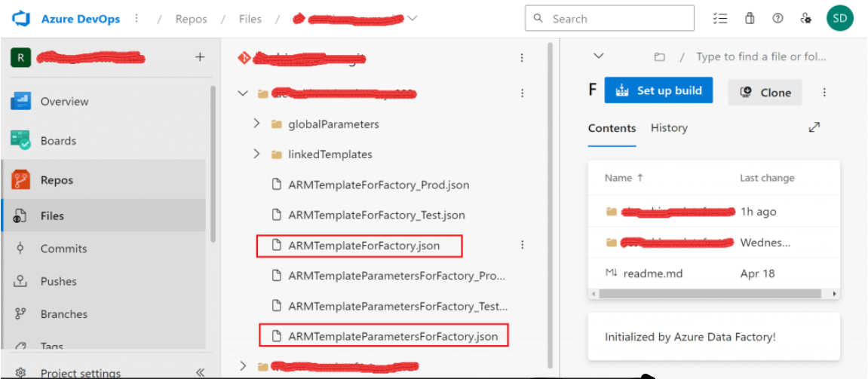
Task: Click the Branches icon in sidebar
Action: (x=20, y=313)
